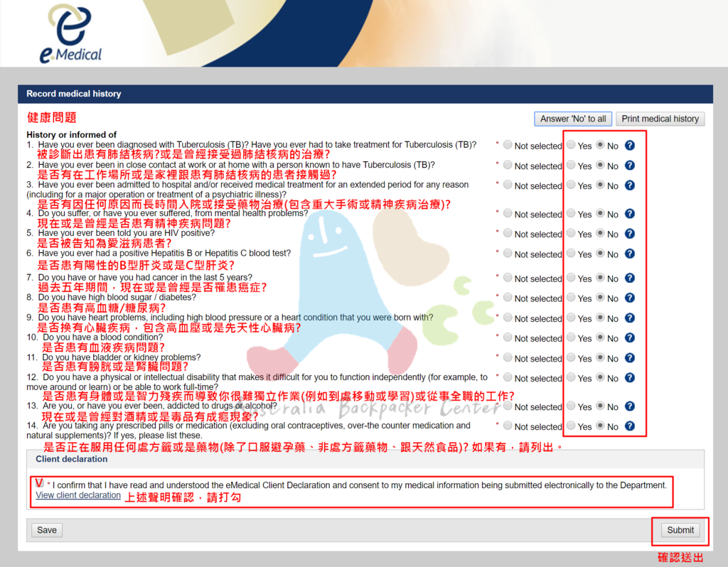
Task: Select Not selected for question 7 cancer
Action: pyautogui.click(x=508, y=278)
